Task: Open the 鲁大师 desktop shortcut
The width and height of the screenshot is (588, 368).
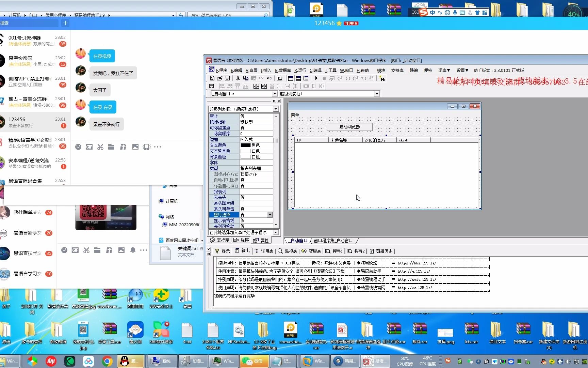Action: [x=135, y=333]
